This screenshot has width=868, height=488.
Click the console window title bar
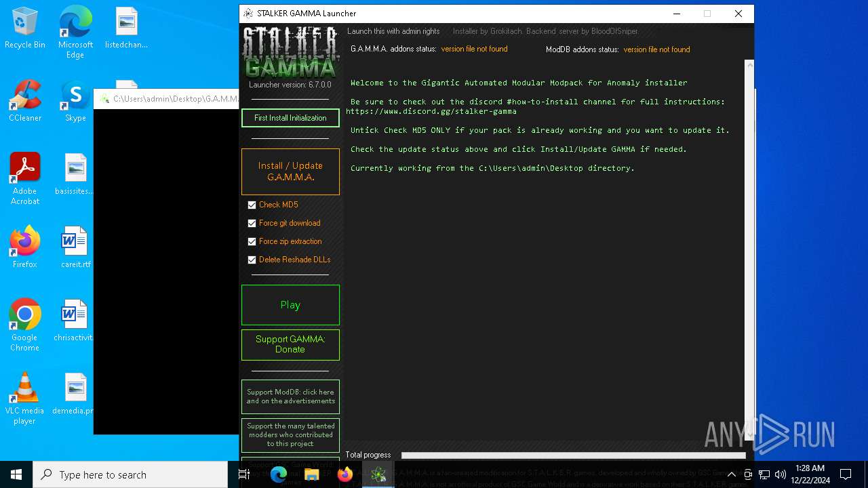pyautogui.click(x=166, y=99)
